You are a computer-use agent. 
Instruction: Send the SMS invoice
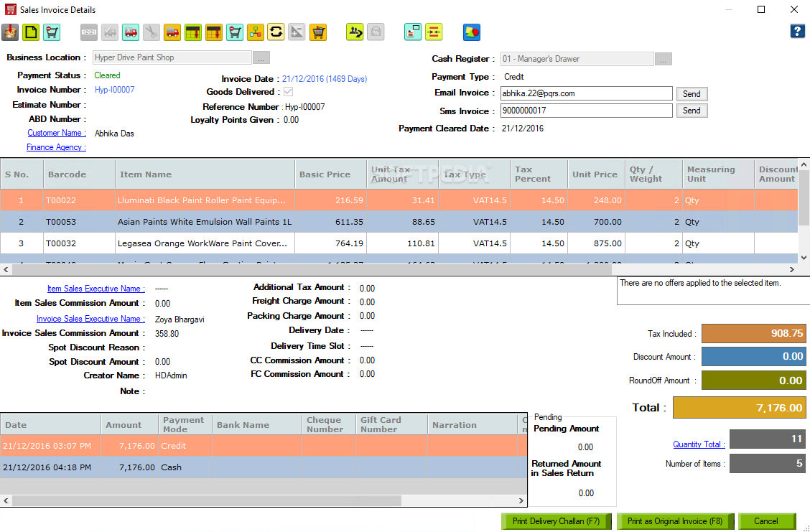[692, 111]
